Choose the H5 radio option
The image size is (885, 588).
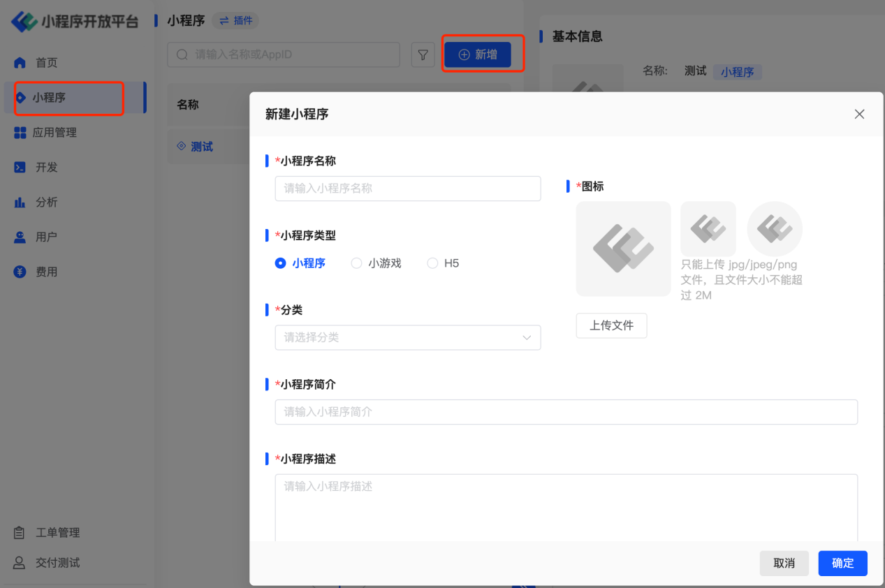(432, 263)
